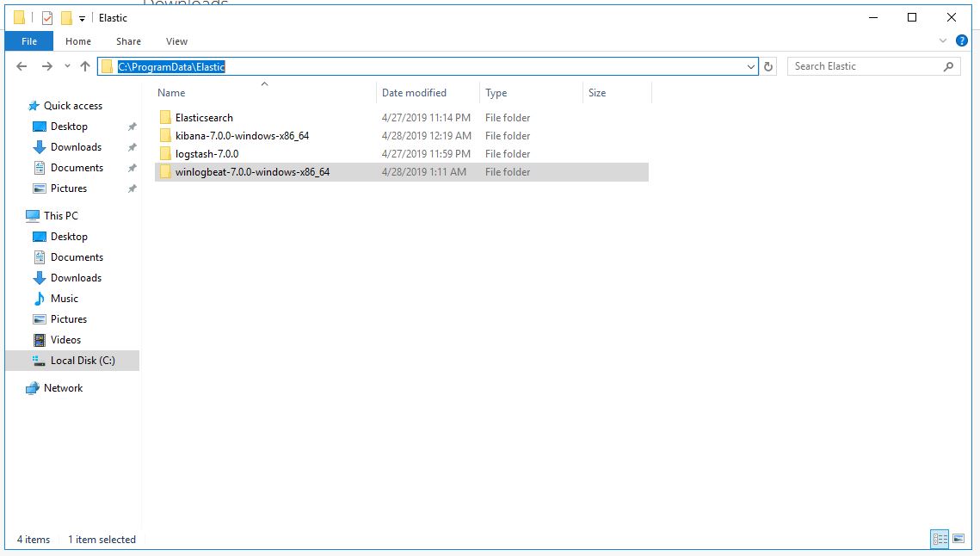980x556 pixels.
Task: Open Downloads under Quick access
Action: tap(76, 147)
